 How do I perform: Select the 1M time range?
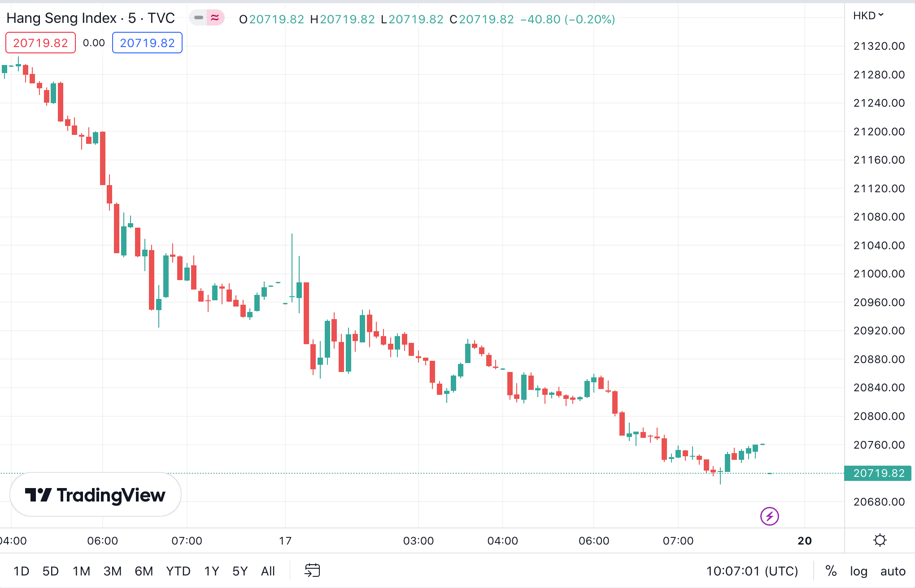coord(81,571)
